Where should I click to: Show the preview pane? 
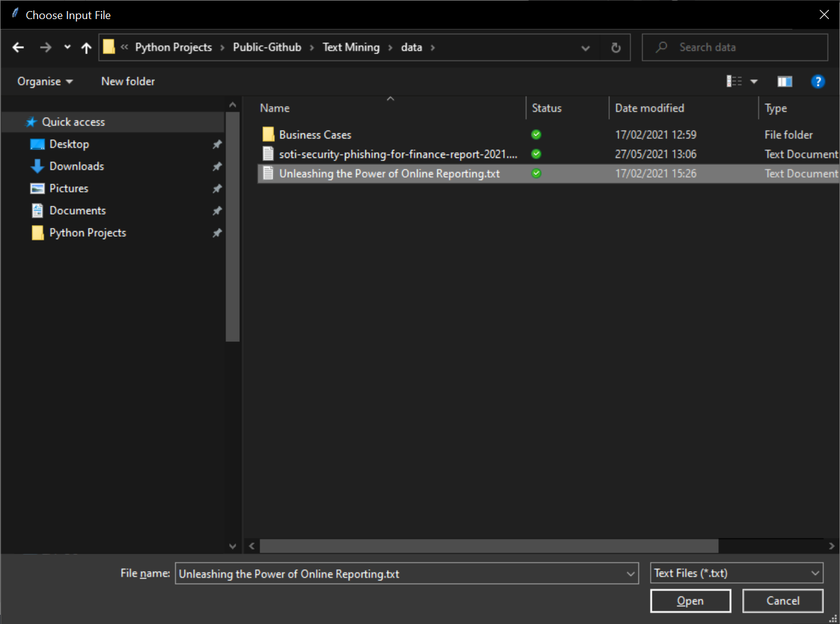tap(785, 81)
